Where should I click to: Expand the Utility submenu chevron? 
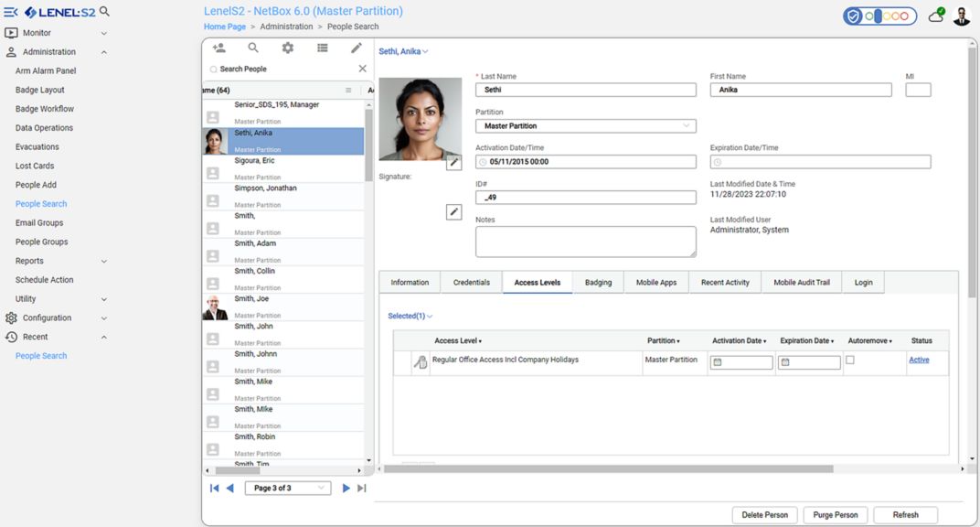[103, 299]
